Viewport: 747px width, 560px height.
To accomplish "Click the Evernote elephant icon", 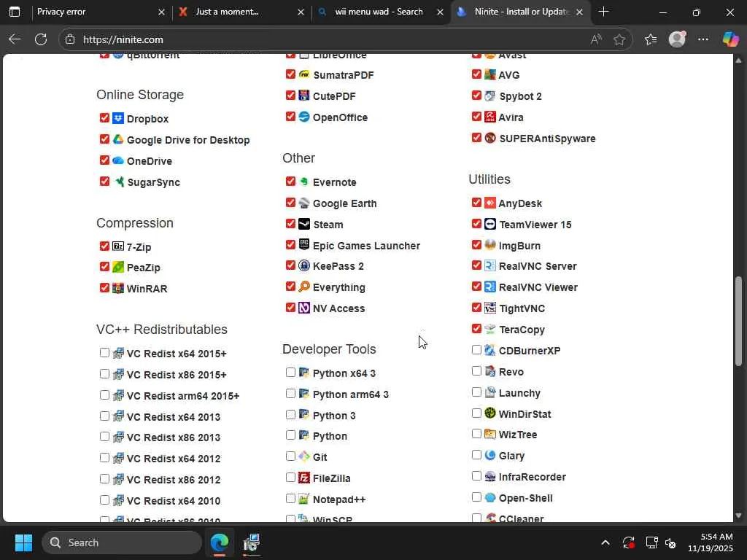I will pyautogui.click(x=304, y=182).
